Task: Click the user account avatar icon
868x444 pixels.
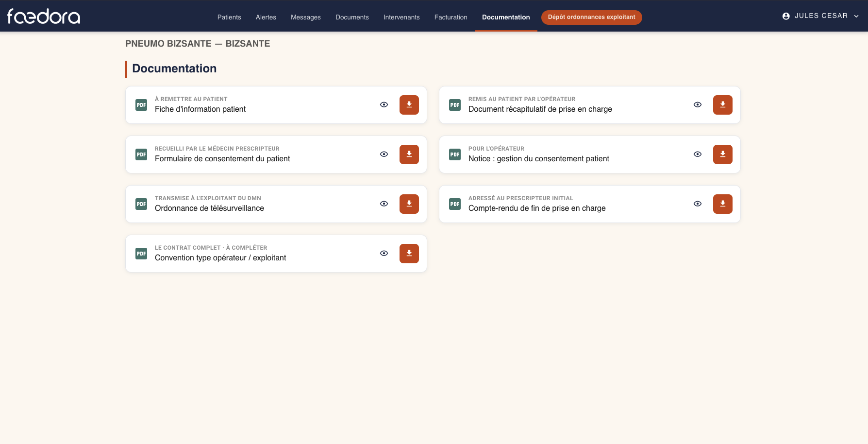Action: (x=786, y=16)
